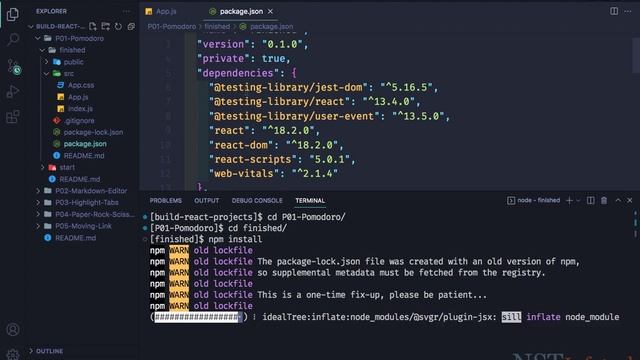Screen dimensions: 640x360
Task: Click the npm install command line in terminal
Action: (206, 239)
